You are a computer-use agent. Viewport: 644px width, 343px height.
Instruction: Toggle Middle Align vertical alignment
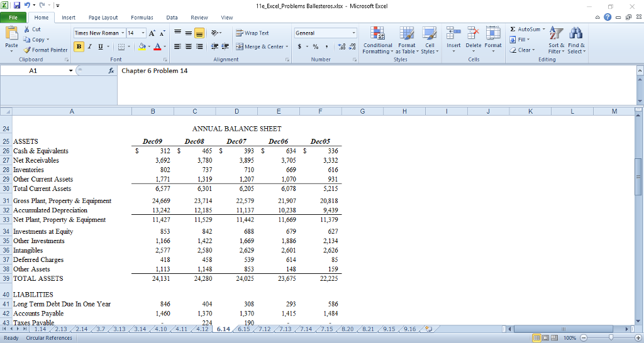[x=188, y=33]
